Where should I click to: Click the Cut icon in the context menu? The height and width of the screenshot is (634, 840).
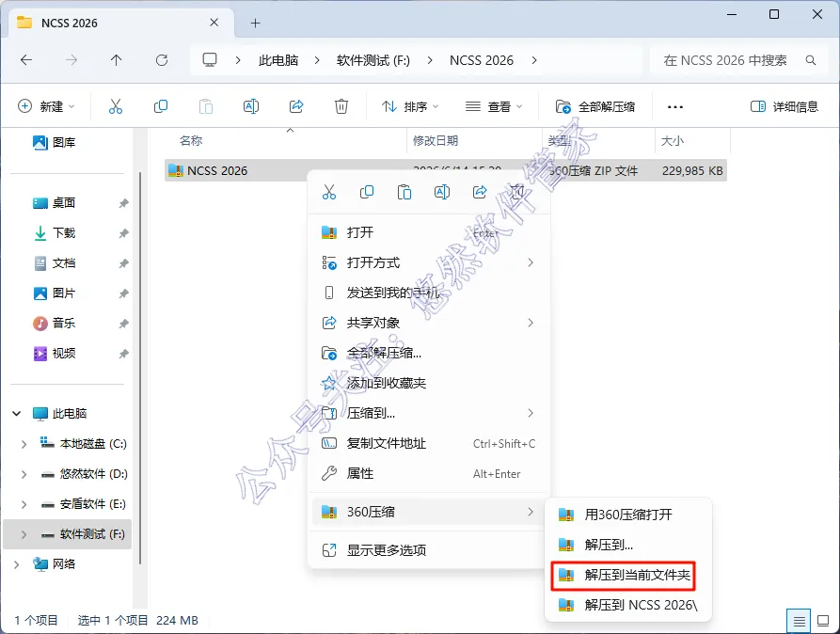329,192
